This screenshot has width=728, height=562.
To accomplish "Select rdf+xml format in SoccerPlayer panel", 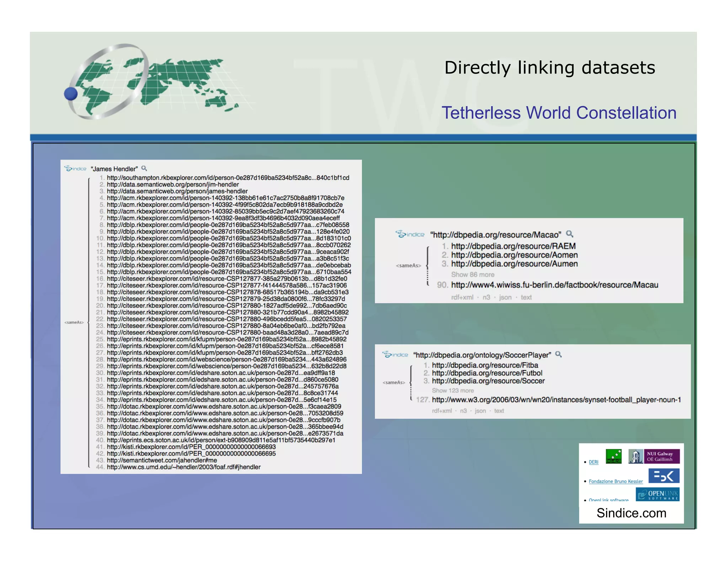I will (442, 411).
